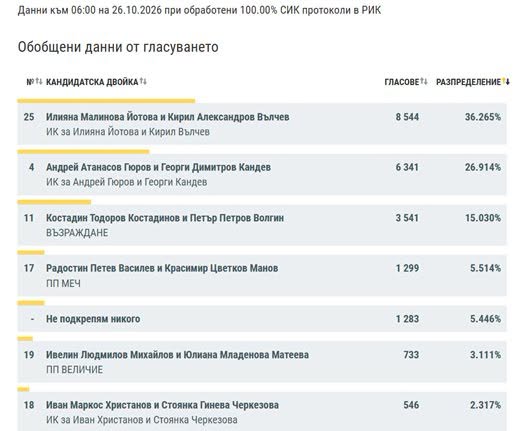Open Иван Христанов и Стоянка Черкезова entry
This screenshot has height=431, width=513.
[x=262, y=411]
